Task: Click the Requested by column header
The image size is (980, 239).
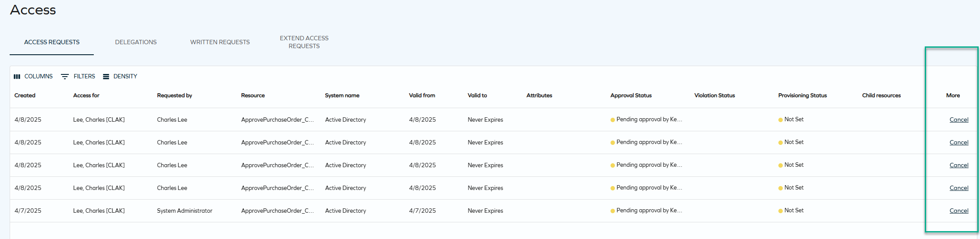Action: tap(174, 95)
